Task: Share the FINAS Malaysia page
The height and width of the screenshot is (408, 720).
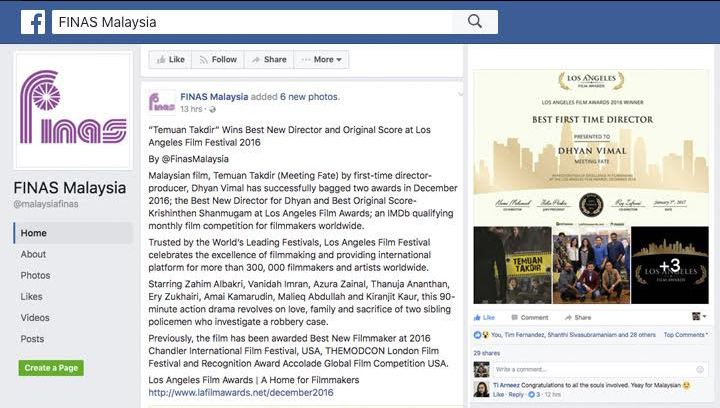Action: coord(269,60)
